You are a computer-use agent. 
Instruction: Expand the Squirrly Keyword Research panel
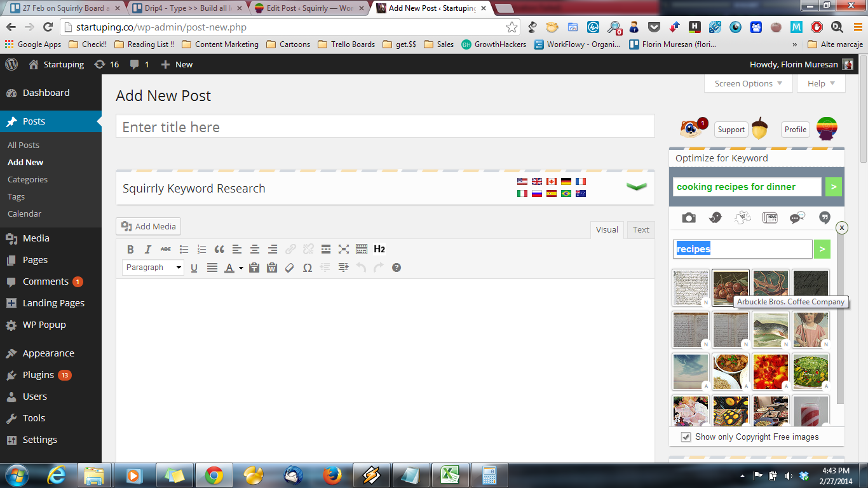point(636,187)
